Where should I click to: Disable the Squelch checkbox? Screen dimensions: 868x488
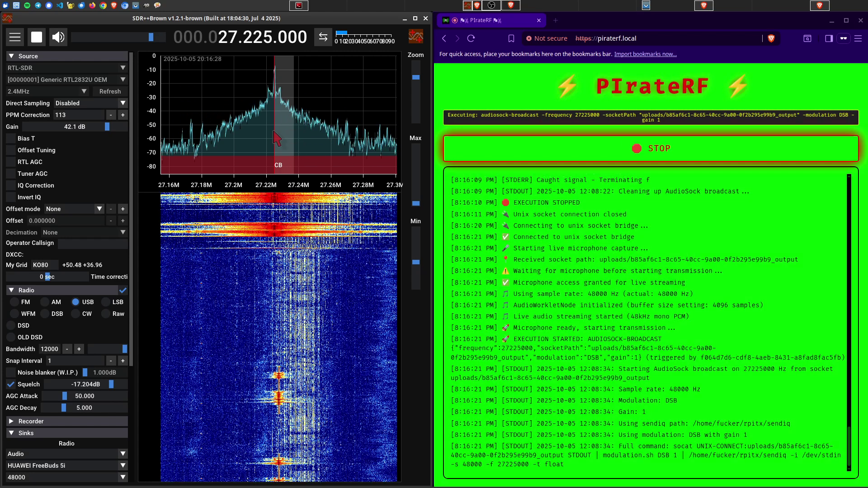[11, 384]
